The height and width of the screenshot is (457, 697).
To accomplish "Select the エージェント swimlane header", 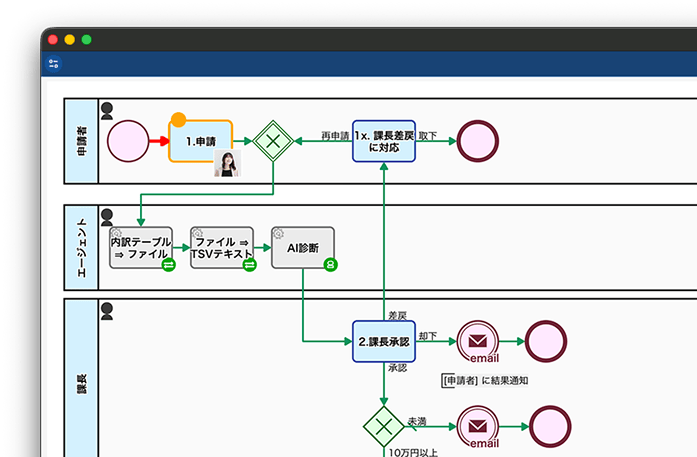I will pos(81,248).
